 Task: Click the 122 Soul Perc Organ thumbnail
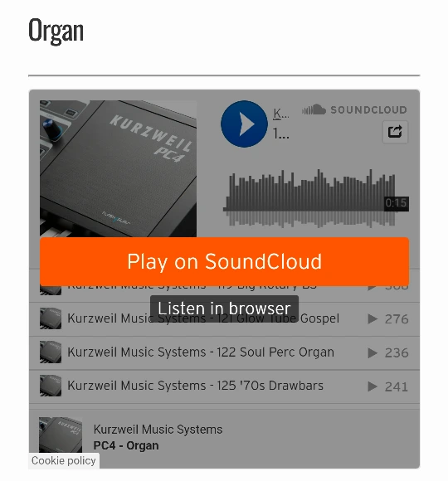pos(51,352)
